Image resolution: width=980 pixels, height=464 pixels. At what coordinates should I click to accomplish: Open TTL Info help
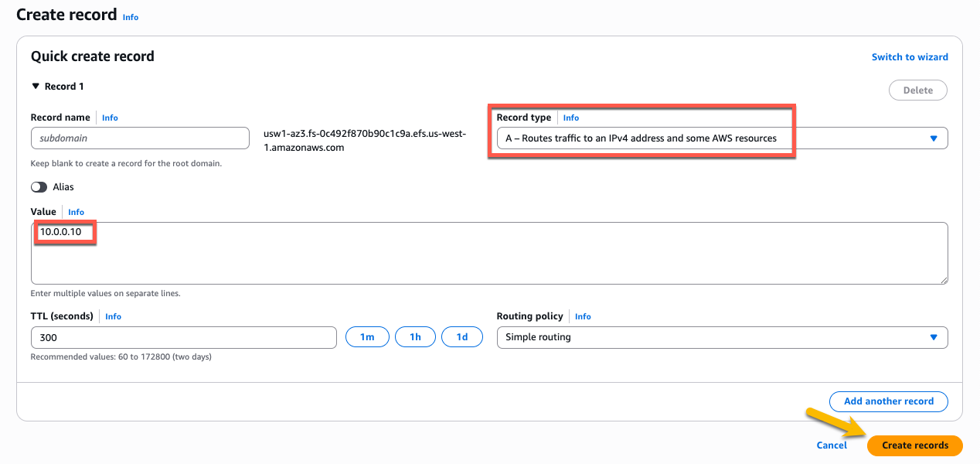click(113, 316)
